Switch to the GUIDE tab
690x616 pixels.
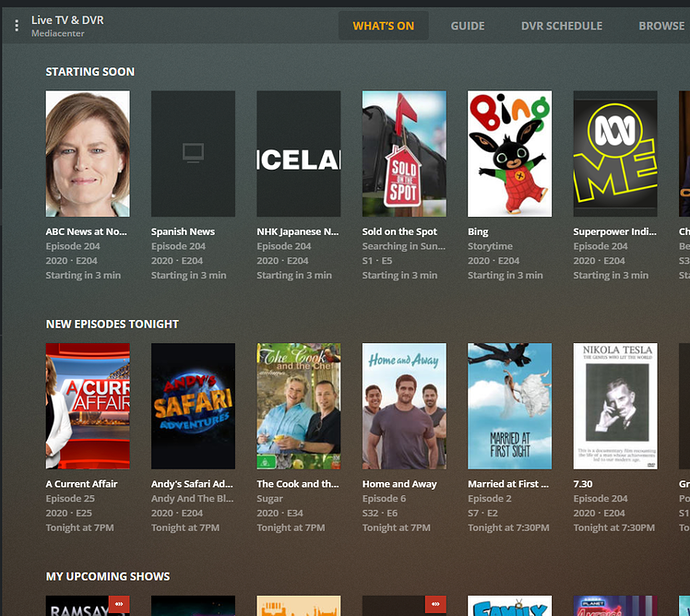(x=467, y=26)
